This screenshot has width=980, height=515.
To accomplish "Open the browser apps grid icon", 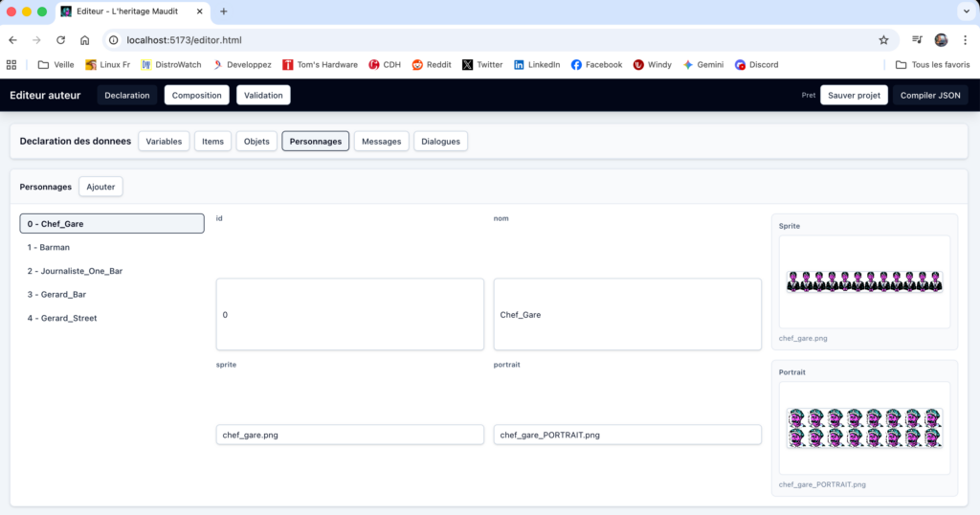I will pos(11,64).
